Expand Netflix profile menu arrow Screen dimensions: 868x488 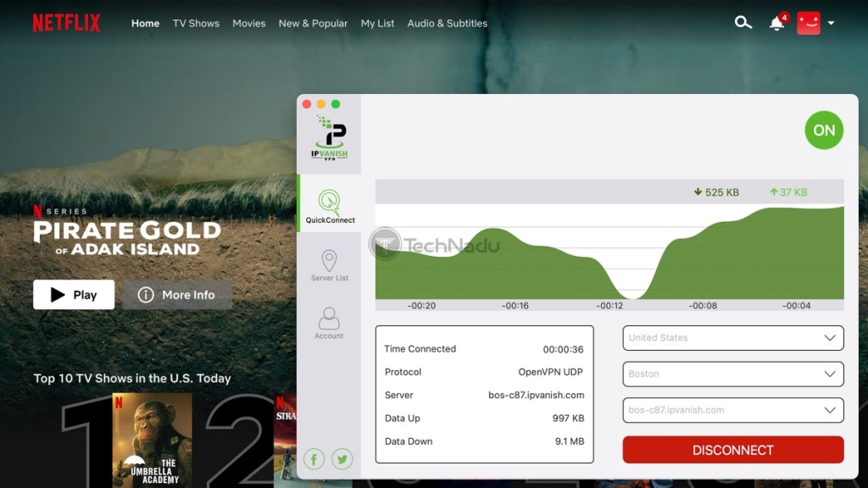pyautogui.click(x=831, y=23)
